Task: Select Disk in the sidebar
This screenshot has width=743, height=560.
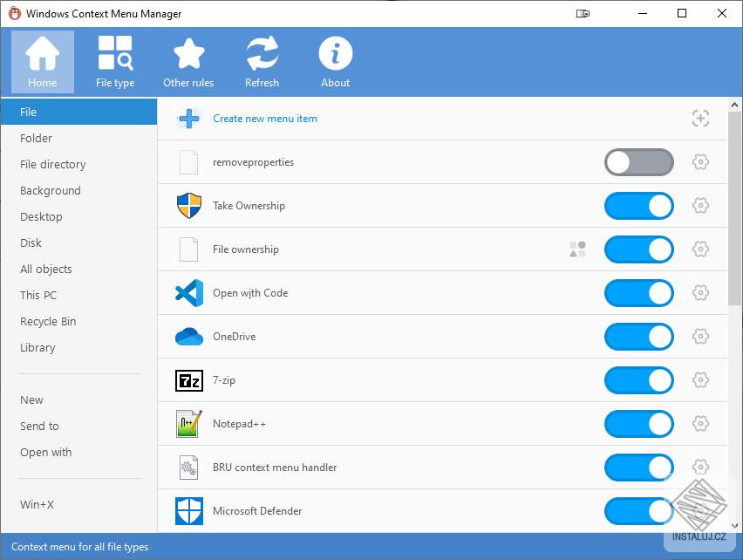Action: 78,243
